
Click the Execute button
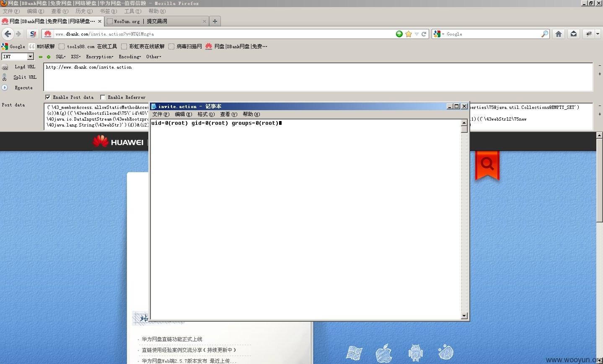(x=23, y=88)
